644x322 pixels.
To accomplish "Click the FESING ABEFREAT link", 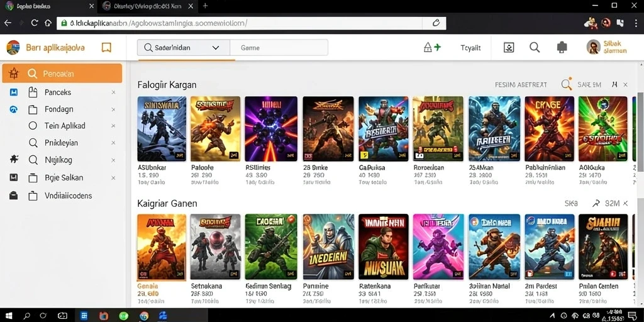I will pos(521,85).
